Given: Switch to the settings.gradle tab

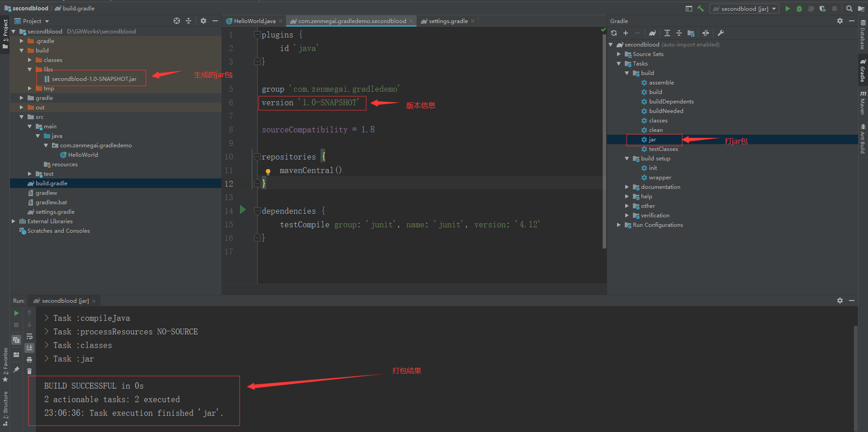Looking at the screenshot, I should click(x=448, y=21).
